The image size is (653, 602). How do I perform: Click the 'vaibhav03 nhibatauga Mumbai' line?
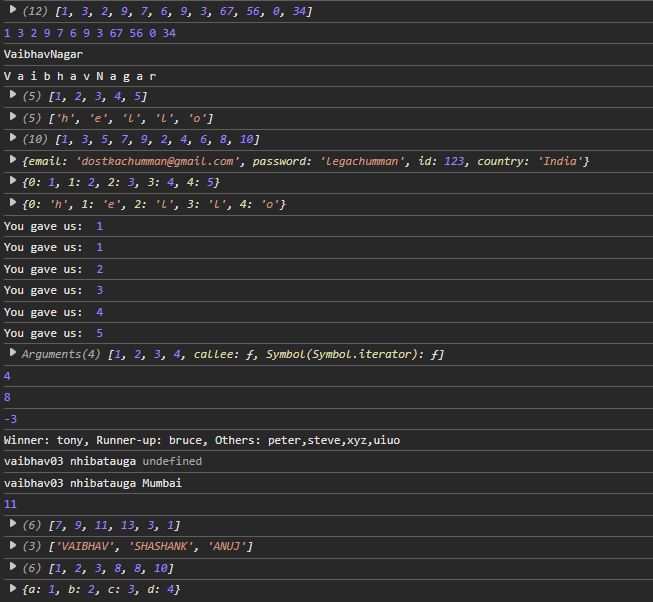[93, 483]
